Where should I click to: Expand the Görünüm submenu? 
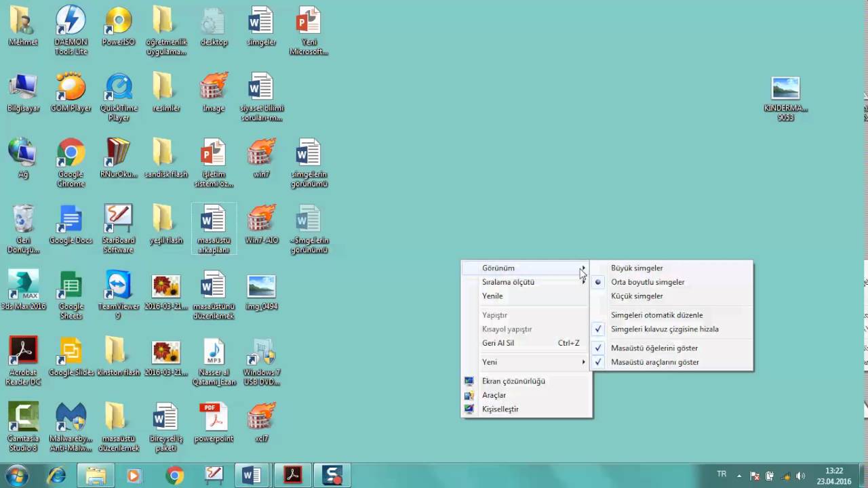point(526,268)
